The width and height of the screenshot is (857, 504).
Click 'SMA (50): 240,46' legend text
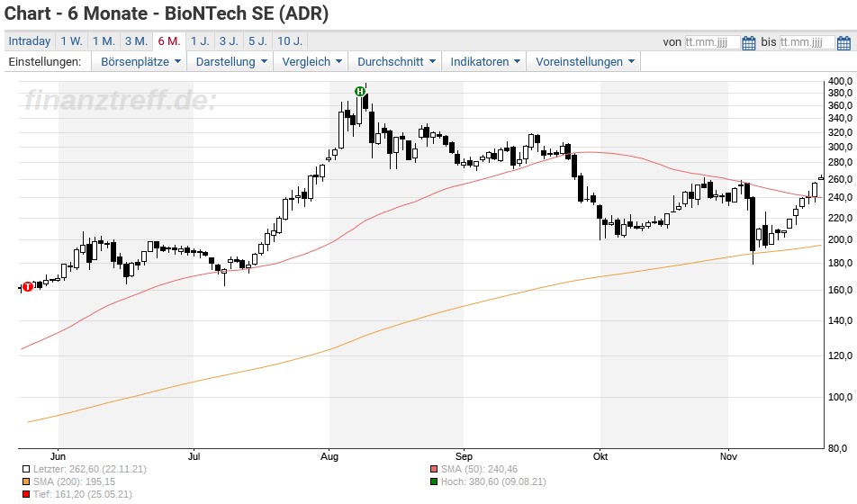pyautogui.click(x=479, y=469)
